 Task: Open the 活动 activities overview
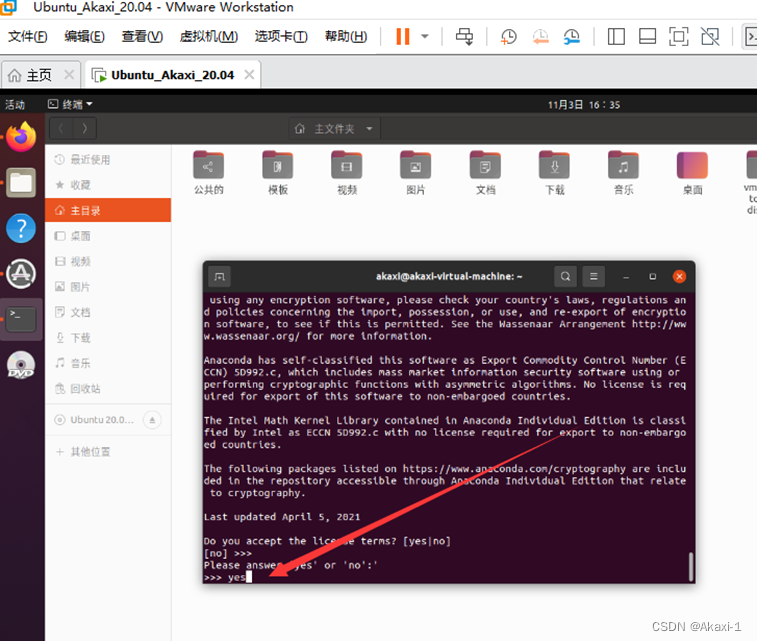pos(15,105)
